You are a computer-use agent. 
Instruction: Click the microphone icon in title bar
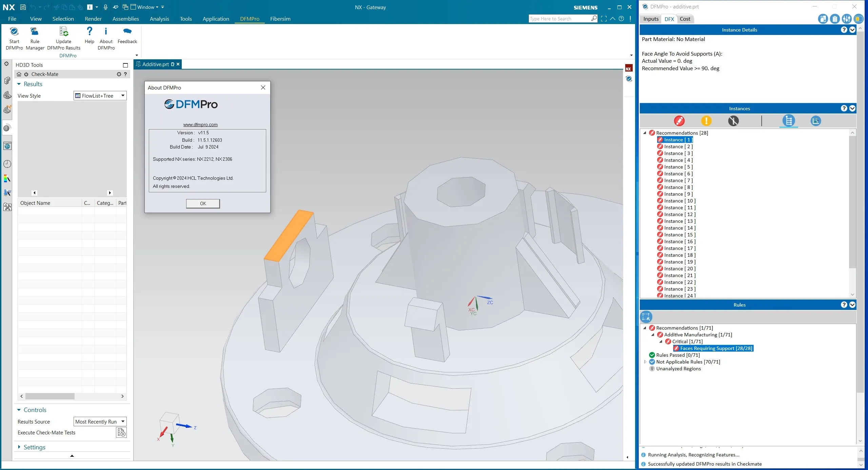(x=105, y=7)
